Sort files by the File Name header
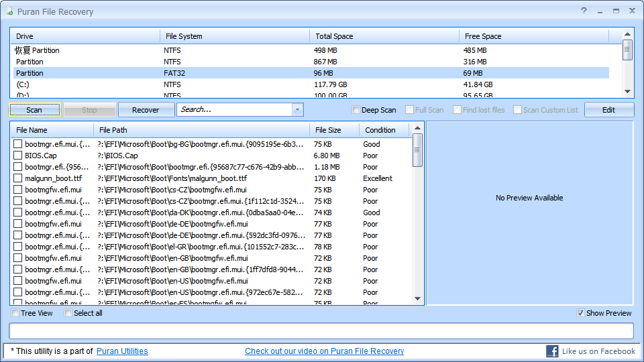This screenshot has height=362, width=644. point(52,130)
